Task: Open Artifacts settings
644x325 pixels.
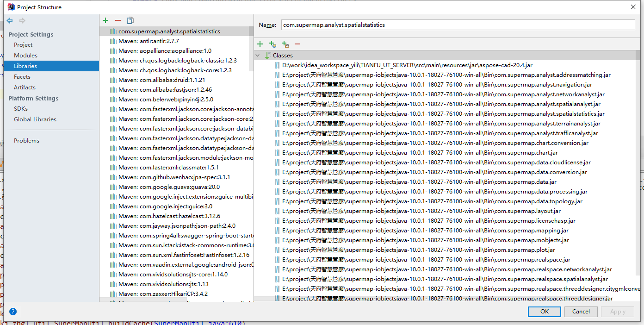Action: [25, 87]
